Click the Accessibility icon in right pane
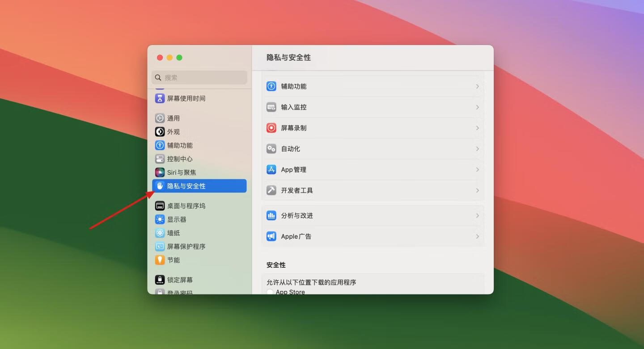 (x=271, y=86)
